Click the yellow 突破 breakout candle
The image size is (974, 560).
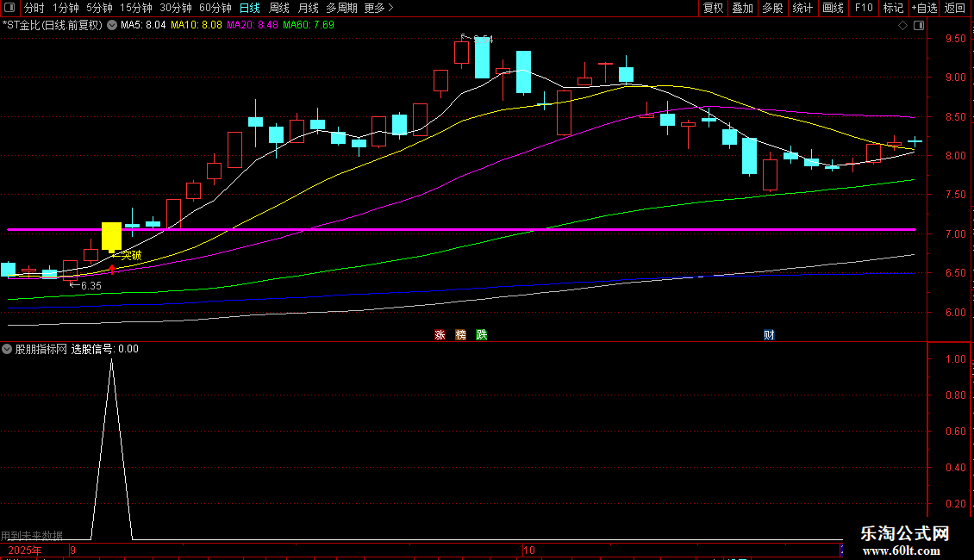(111, 237)
